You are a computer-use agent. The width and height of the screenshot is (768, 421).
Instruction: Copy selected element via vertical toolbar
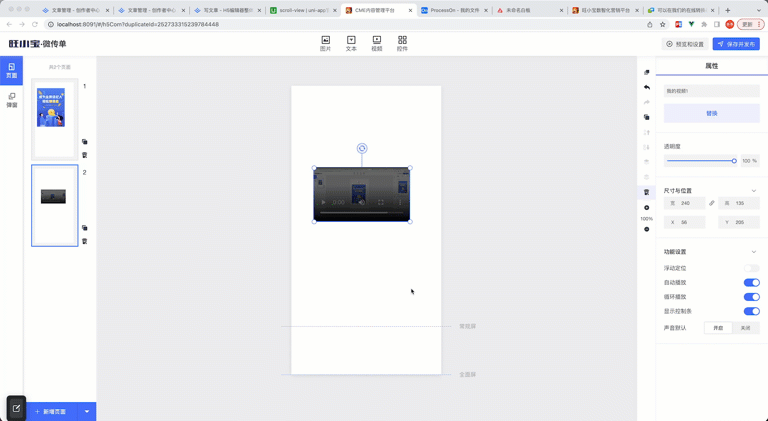647,117
